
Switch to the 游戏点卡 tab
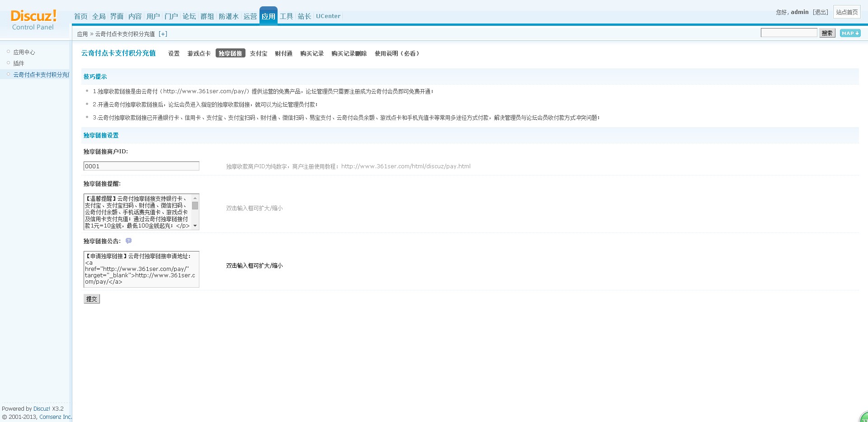199,53
